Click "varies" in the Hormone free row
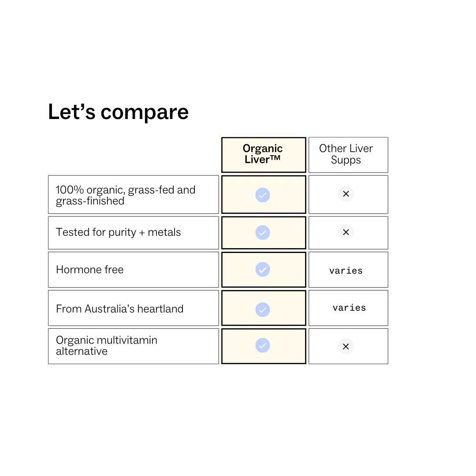The image size is (476, 476). click(346, 271)
